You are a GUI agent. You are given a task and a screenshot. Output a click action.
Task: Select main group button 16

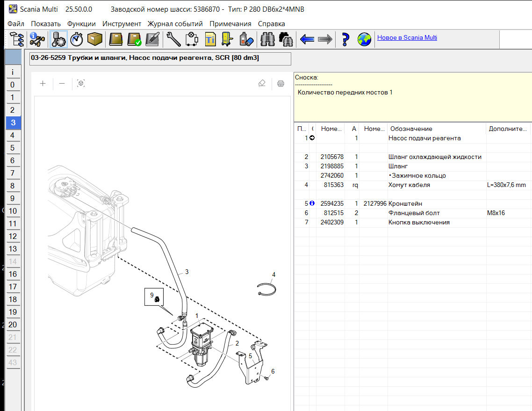pos(13,274)
